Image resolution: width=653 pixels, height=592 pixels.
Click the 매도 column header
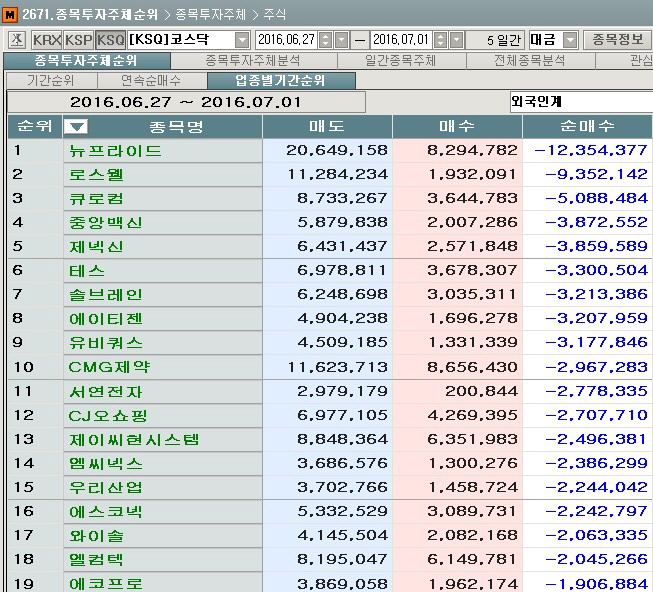click(x=327, y=127)
